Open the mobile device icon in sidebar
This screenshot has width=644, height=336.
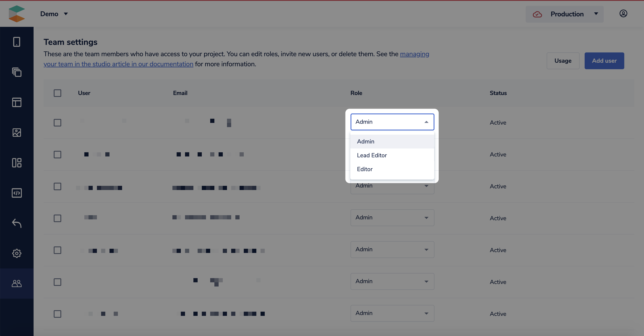coord(17,42)
